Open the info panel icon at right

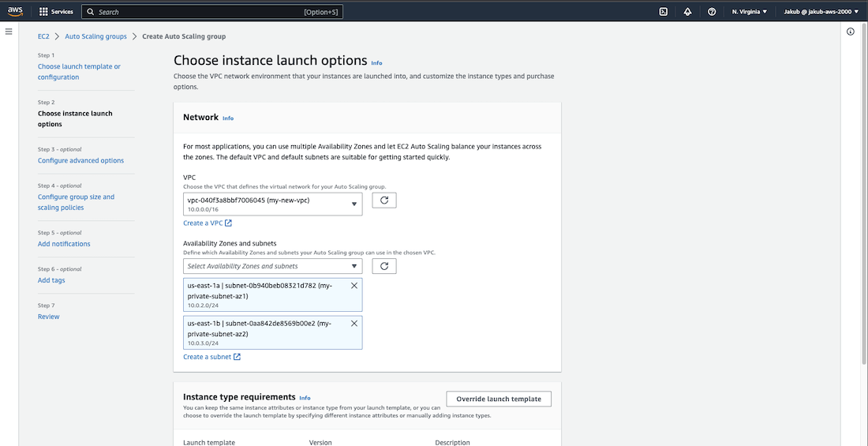click(851, 32)
